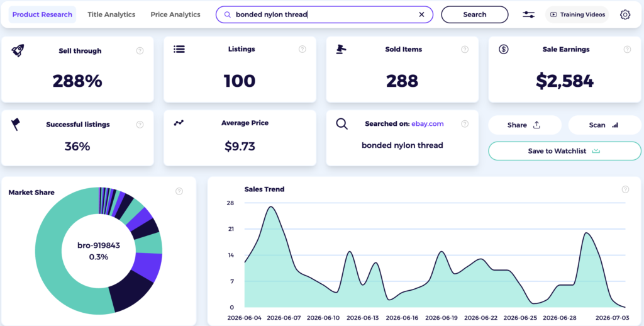Click the Sales Trend help icon
Image resolution: width=644 pixels, height=326 pixels.
pyautogui.click(x=625, y=189)
